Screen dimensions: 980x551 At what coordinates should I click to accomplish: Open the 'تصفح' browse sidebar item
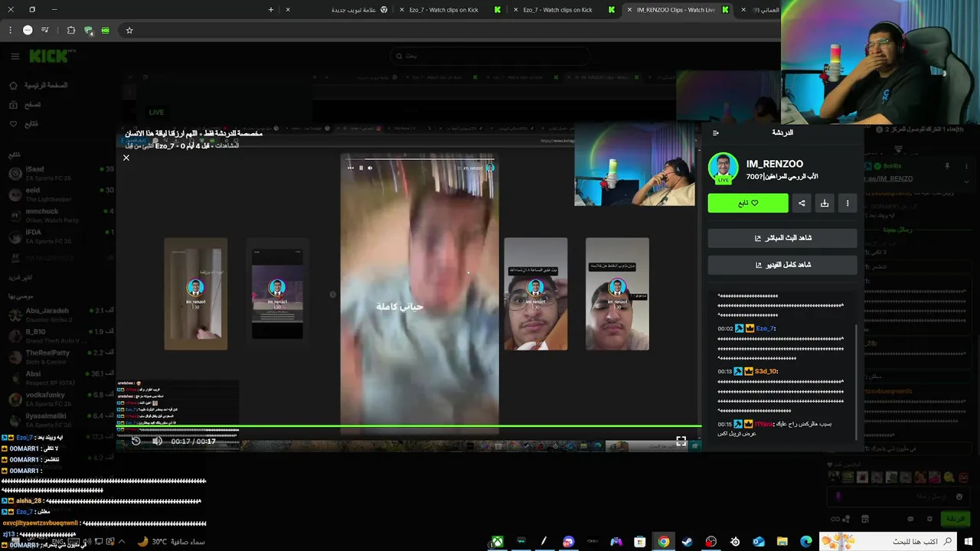24,104
